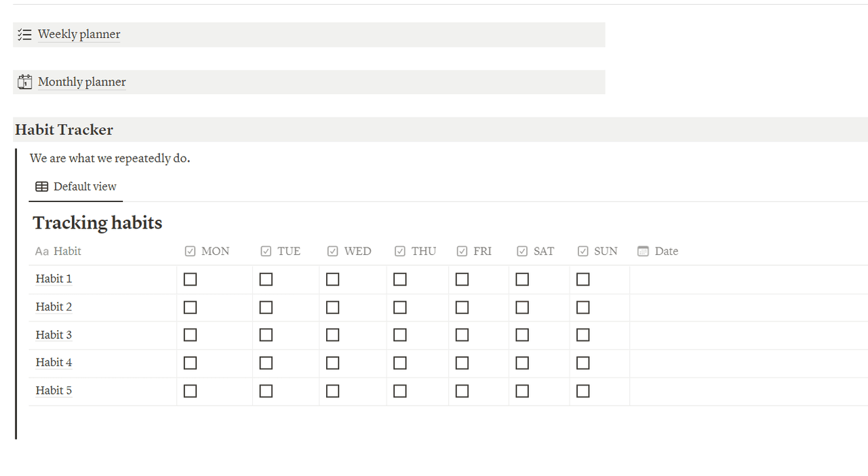Open the Date column header options
The height and width of the screenshot is (476, 868).
[x=666, y=252]
